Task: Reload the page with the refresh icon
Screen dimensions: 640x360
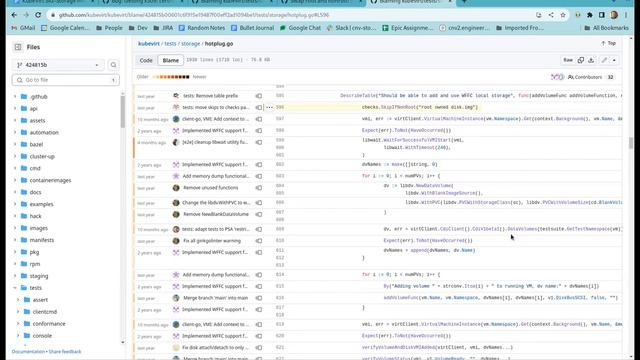Action: click(38, 15)
